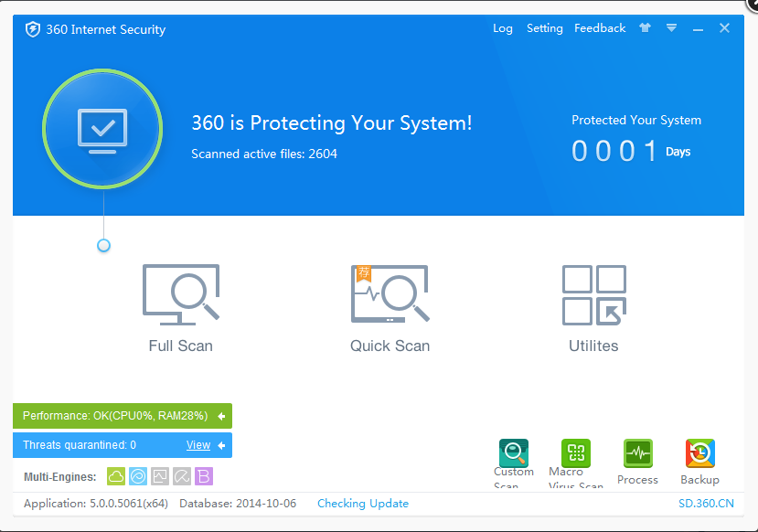The width and height of the screenshot is (758, 532).
Task: Collapse the Performance status bar arrow
Action: (221, 416)
